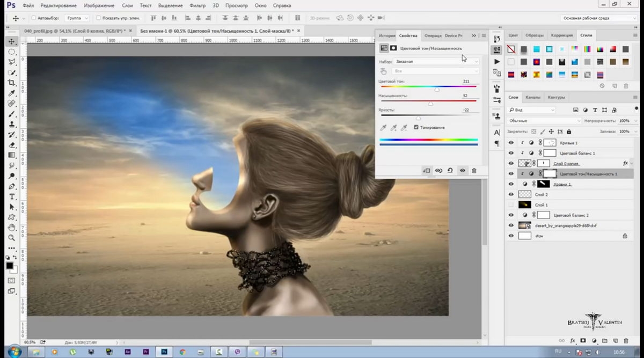Expand hidden panel tabs double-arrow
Screen dimensions: 644x358
(x=474, y=35)
